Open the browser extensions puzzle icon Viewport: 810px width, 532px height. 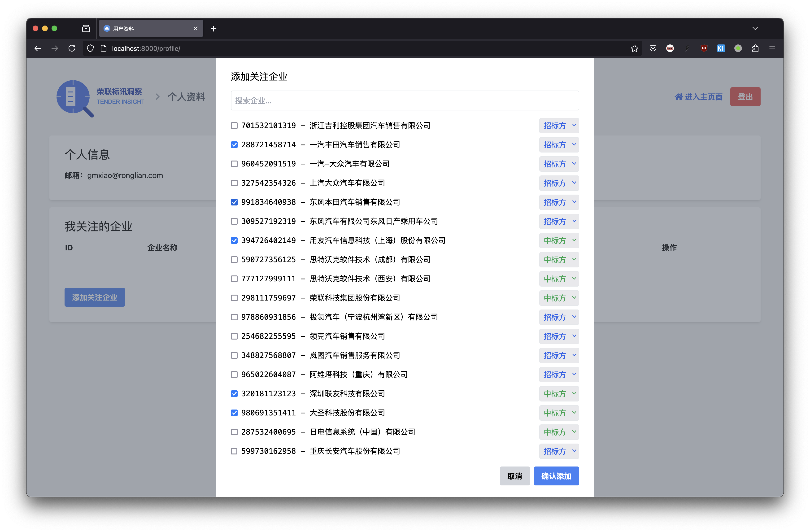pyautogui.click(x=755, y=48)
